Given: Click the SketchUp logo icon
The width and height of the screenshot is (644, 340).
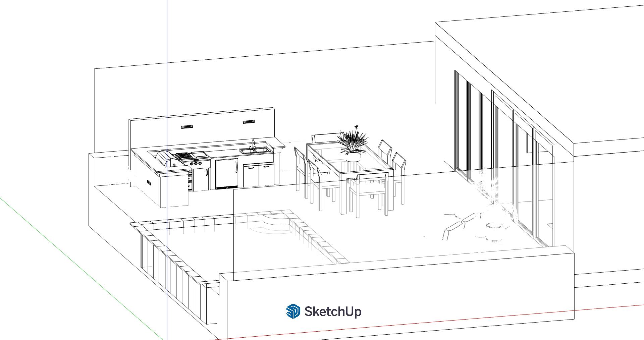Looking at the screenshot, I should 293,311.
